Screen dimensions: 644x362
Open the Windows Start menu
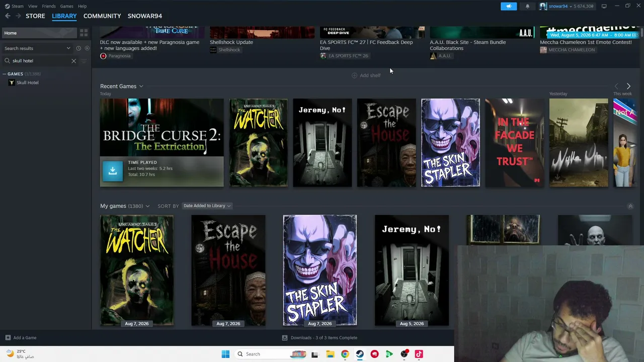(x=225, y=354)
